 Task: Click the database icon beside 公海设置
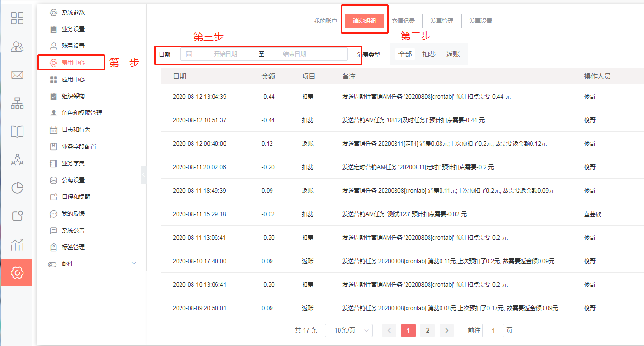(x=54, y=180)
